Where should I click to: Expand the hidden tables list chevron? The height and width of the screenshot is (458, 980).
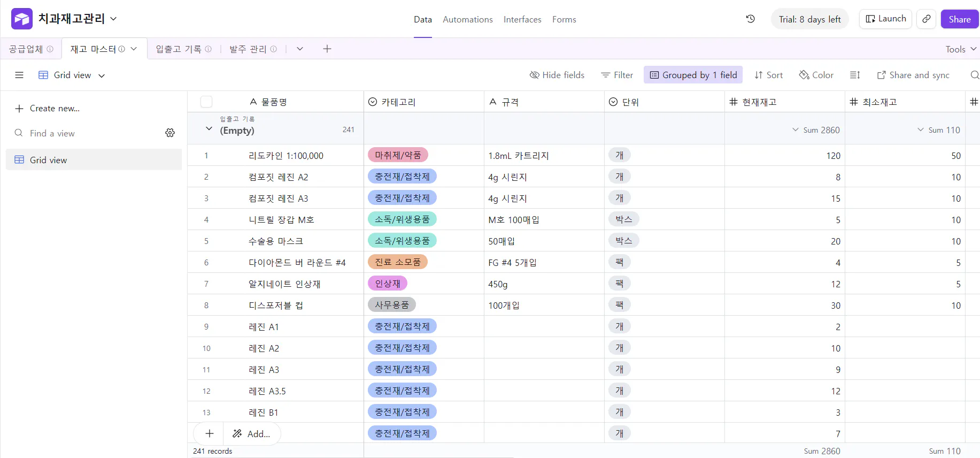click(300, 49)
